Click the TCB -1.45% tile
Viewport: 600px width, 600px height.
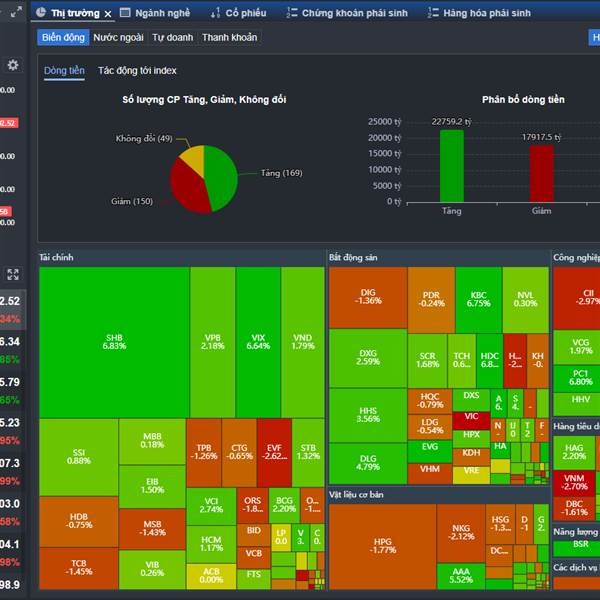tap(78, 568)
